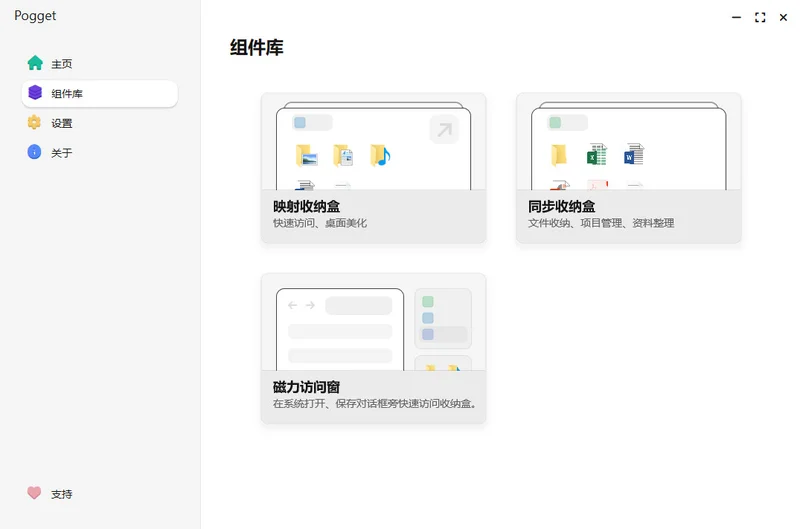Click the 同步收纳盒 title
The image size is (800, 529).
(562, 207)
